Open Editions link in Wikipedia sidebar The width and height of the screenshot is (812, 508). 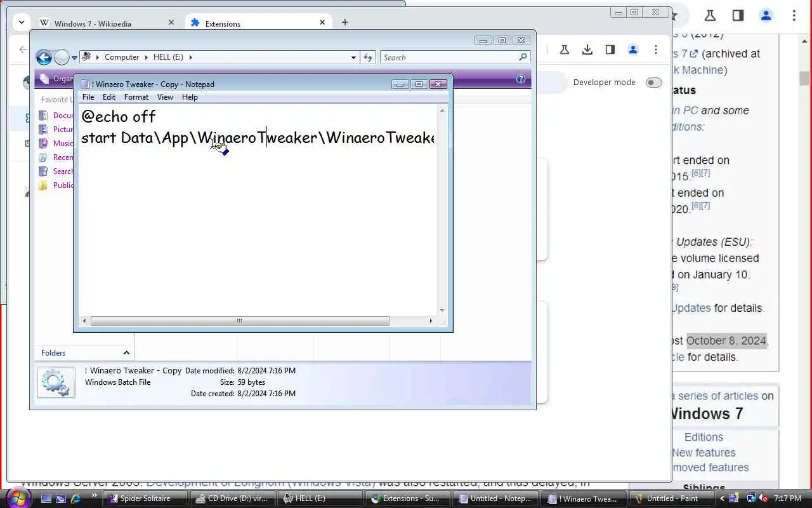coord(704,437)
